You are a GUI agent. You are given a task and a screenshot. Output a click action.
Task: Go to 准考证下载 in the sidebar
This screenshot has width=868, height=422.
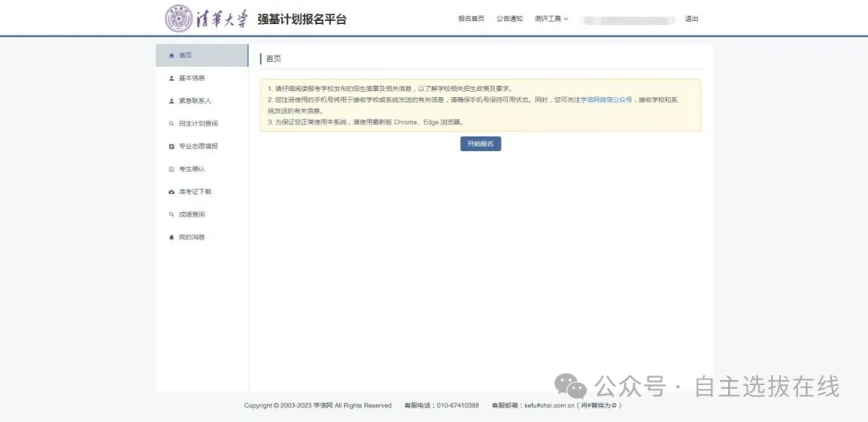(x=194, y=192)
